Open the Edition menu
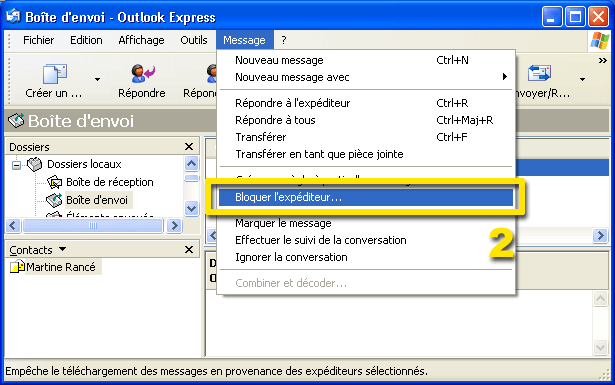Viewport: 615px width, 385px height. [x=86, y=40]
